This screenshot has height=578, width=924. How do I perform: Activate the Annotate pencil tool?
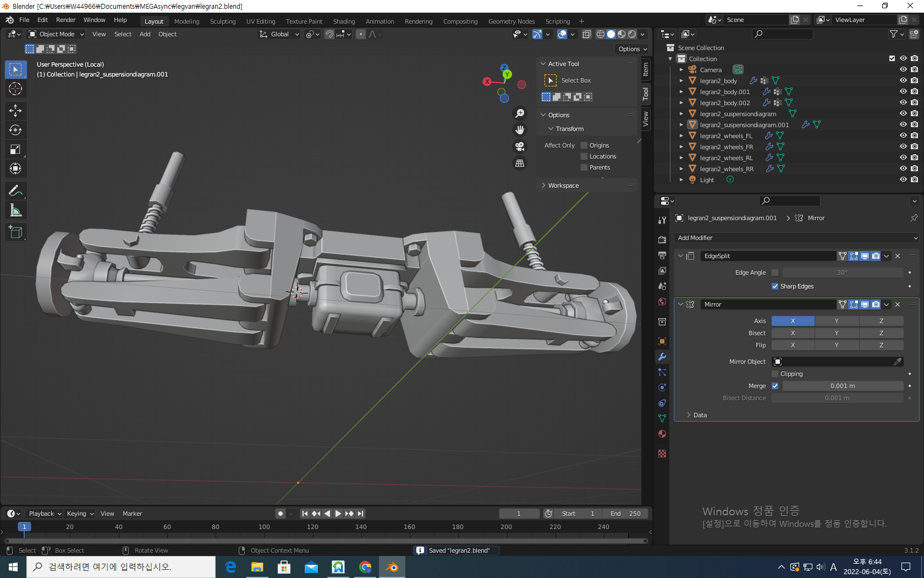15,191
